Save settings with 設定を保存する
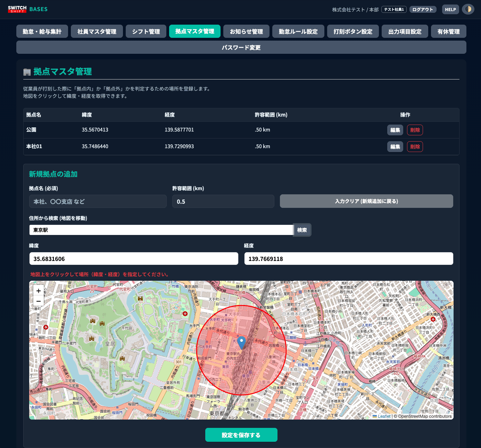The height and width of the screenshot is (448, 481). point(241,435)
